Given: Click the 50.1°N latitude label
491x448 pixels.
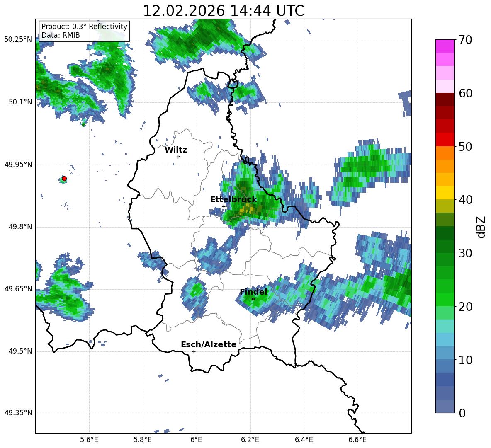Looking at the screenshot, I should pyautogui.click(x=20, y=102).
